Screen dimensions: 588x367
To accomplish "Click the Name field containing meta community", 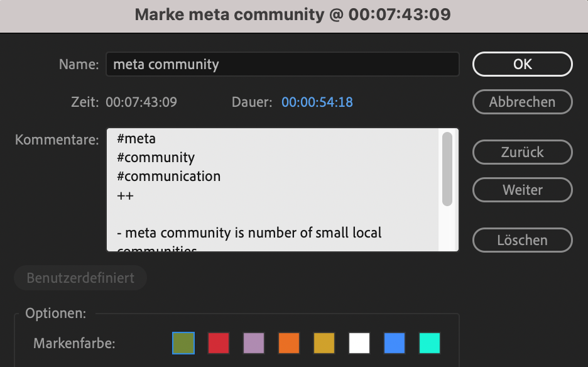I will (283, 64).
